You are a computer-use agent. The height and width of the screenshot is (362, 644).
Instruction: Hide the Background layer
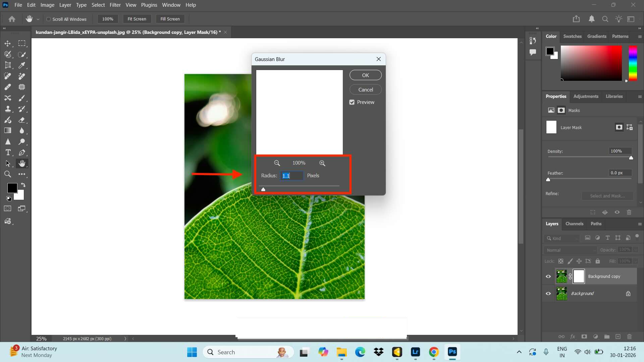(x=548, y=293)
